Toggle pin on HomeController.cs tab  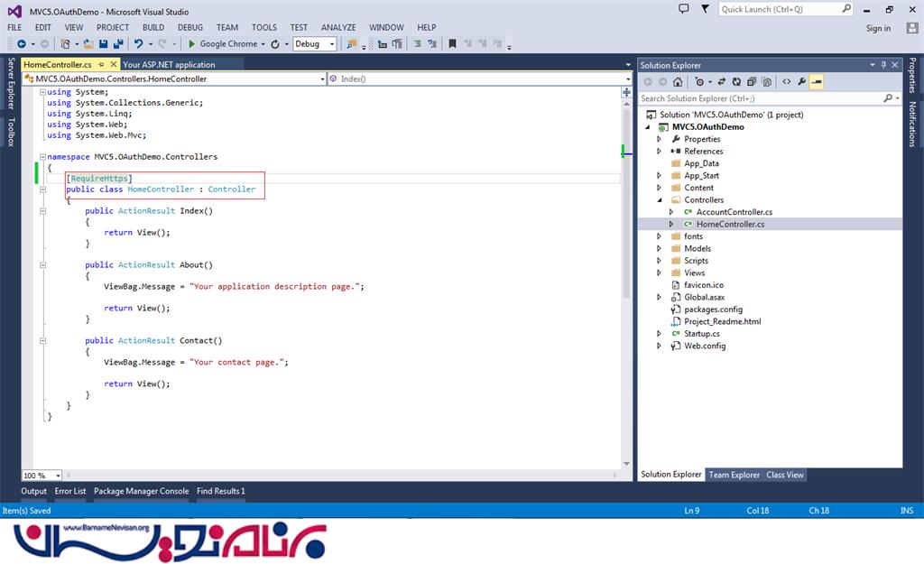click(101, 65)
